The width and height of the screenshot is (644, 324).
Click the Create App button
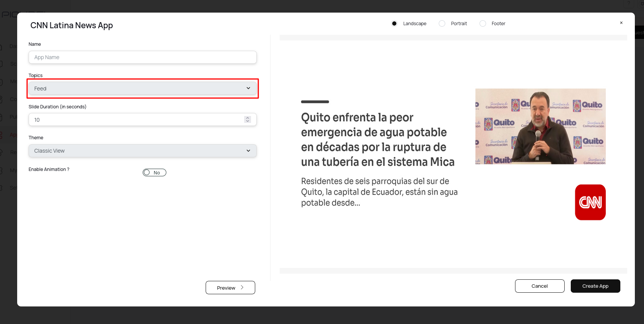(595, 286)
